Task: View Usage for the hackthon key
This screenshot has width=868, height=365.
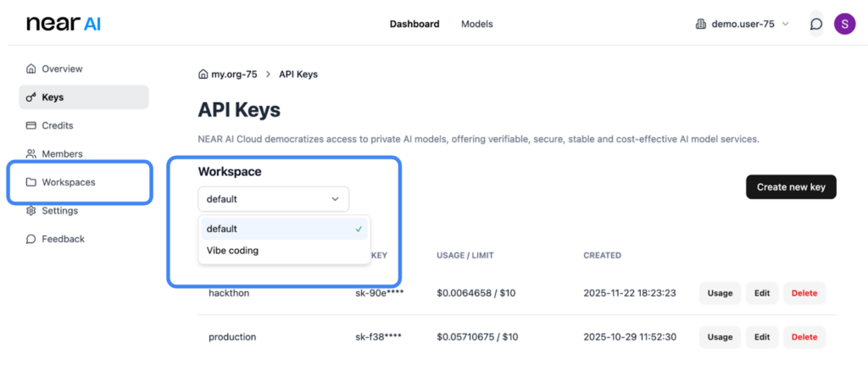Action: (720, 293)
